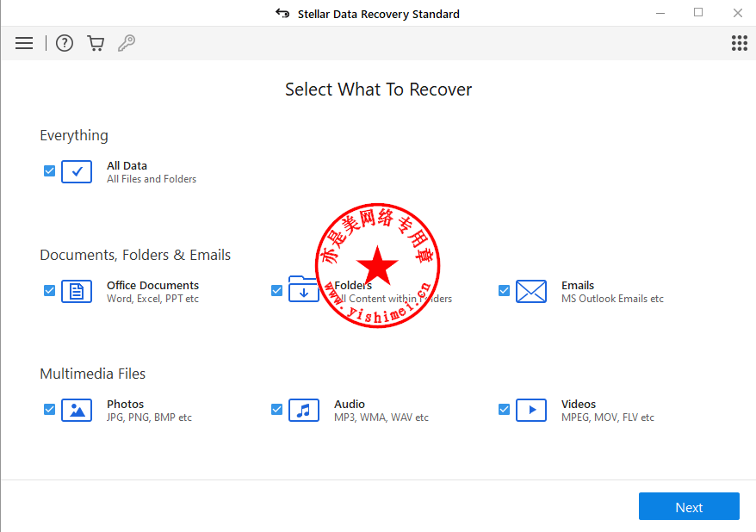Uncheck the Office Documents checkbox
This screenshot has height=532, width=756.
point(49,291)
